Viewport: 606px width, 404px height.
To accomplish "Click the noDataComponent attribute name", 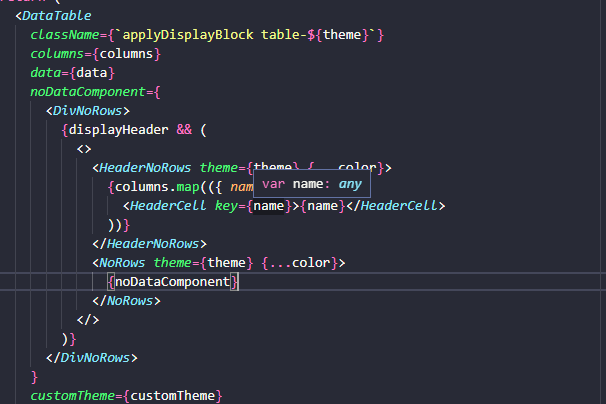I will point(88,92).
